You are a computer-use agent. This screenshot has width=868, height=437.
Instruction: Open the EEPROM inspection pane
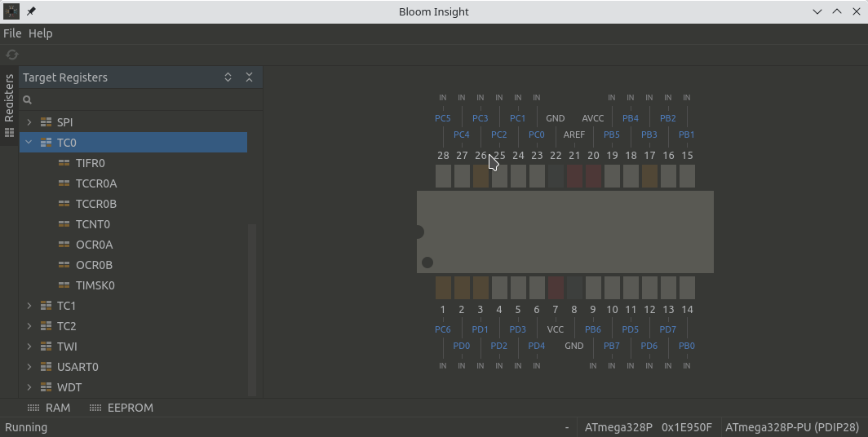(122, 408)
